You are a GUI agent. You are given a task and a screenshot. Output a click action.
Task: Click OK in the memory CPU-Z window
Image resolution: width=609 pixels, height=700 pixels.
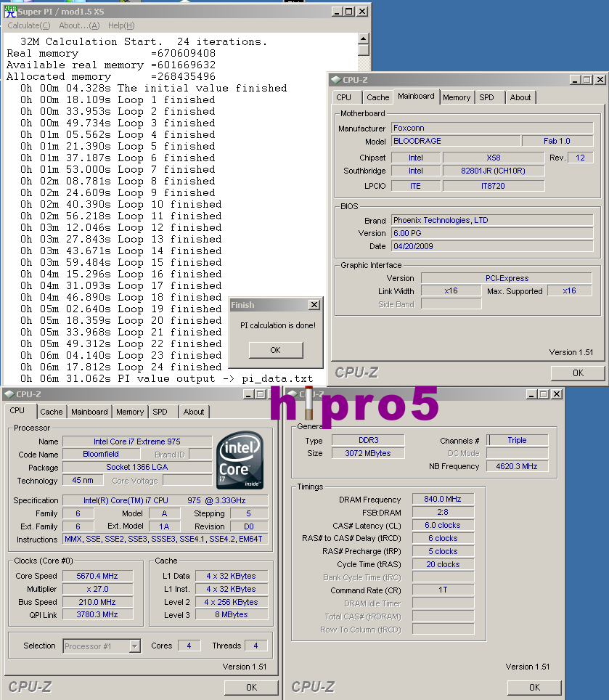534,687
